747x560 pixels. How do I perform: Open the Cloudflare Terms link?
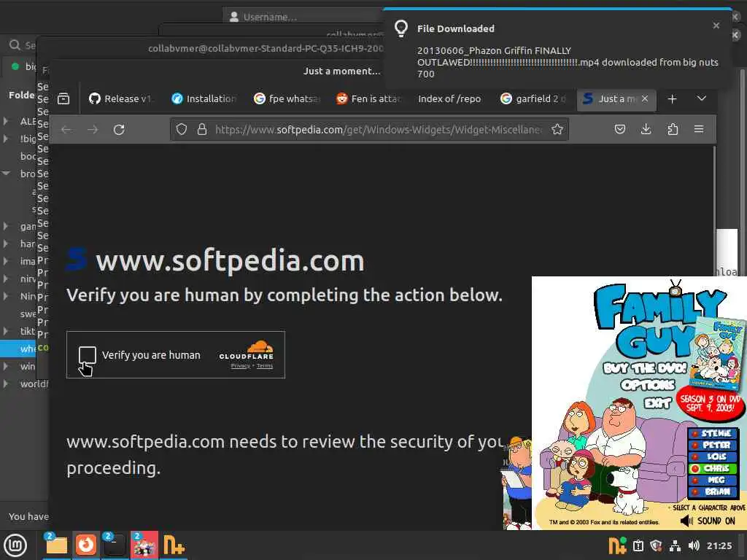pos(265,366)
